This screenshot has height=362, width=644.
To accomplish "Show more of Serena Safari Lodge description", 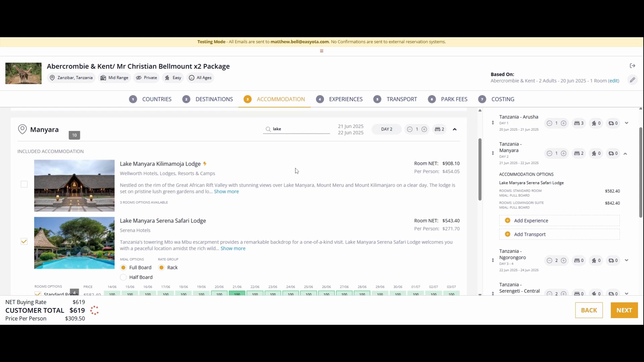I will point(233,249).
